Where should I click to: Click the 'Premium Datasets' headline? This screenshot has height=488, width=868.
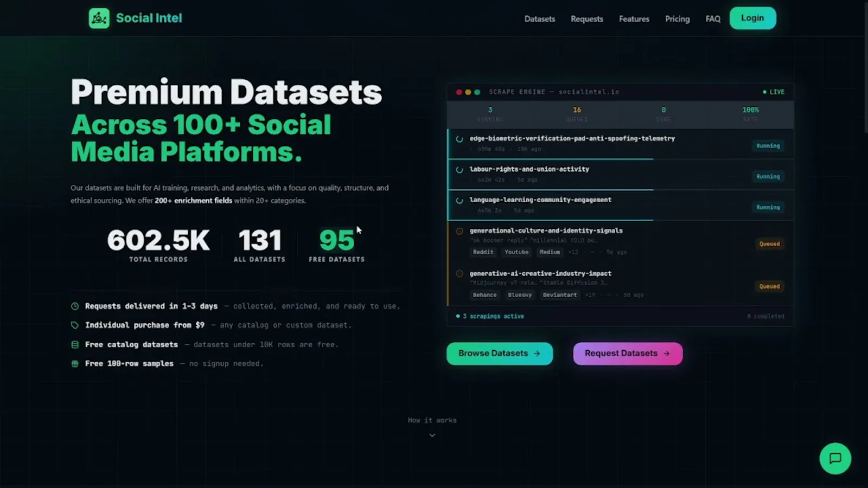tap(226, 92)
